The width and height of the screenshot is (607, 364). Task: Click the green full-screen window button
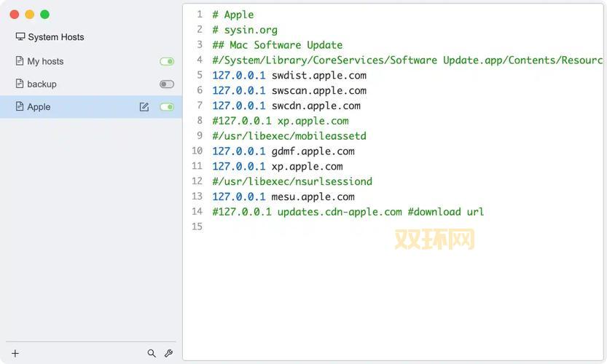(x=44, y=15)
